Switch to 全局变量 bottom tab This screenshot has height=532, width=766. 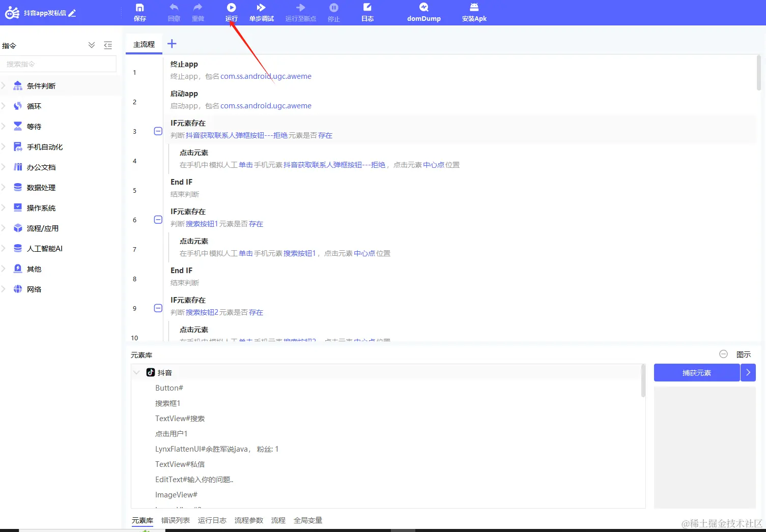(308, 520)
